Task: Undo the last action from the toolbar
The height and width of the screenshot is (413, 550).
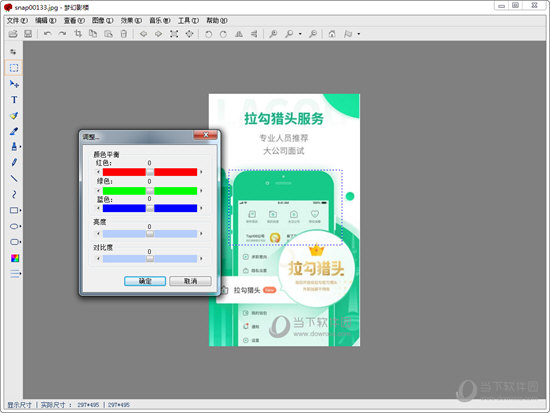Action: 47,34
